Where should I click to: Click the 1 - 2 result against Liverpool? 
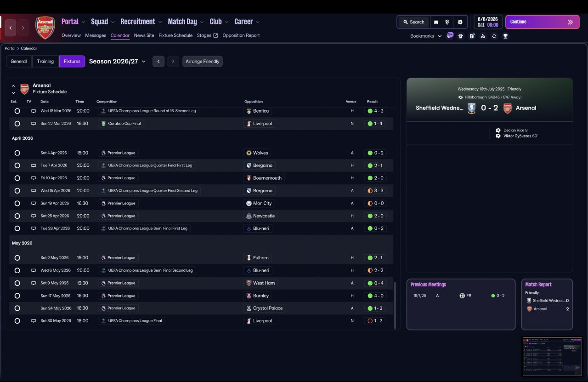point(375,321)
